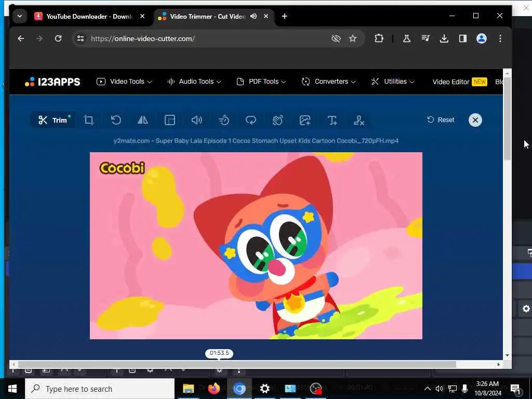
Task: Open a new browser tab
Action: click(285, 16)
